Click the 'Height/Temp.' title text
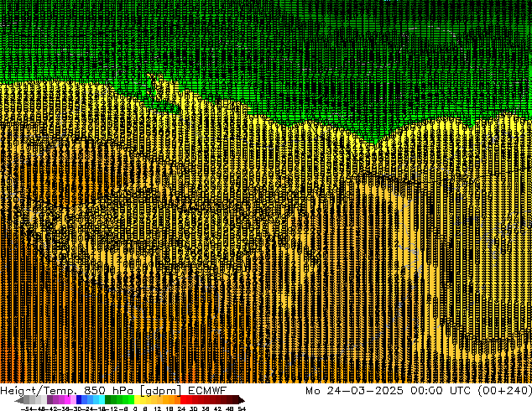This screenshot has height=411, width=532. click(38, 391)
